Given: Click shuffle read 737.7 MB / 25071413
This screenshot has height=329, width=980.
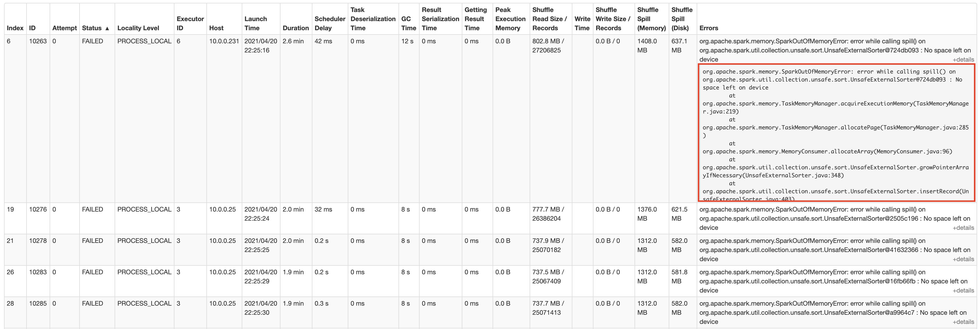Looking at the screenshot, I should (x=548, y=308).
